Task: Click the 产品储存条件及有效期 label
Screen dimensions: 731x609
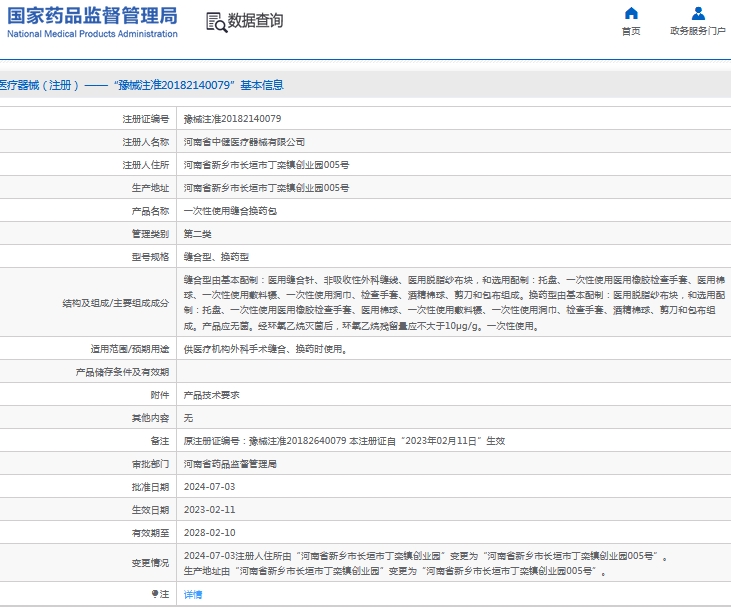Action: (122, 372)
